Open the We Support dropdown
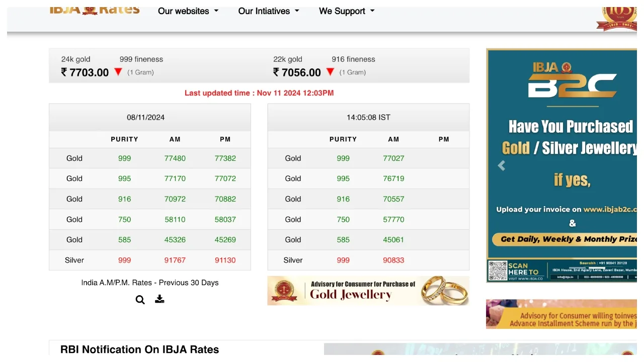Image resolution: width=644 pixels, height=362 pixels. pos(347,11)
